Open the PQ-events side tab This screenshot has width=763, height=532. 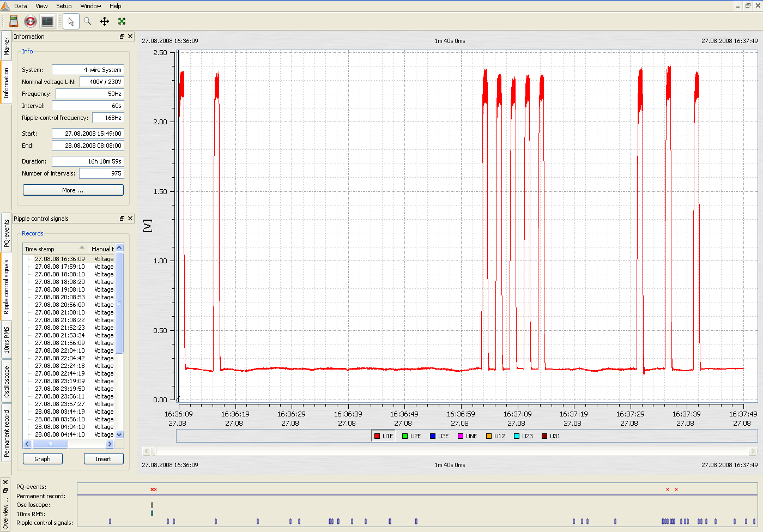pyautogui.click(x=6, y=233)
